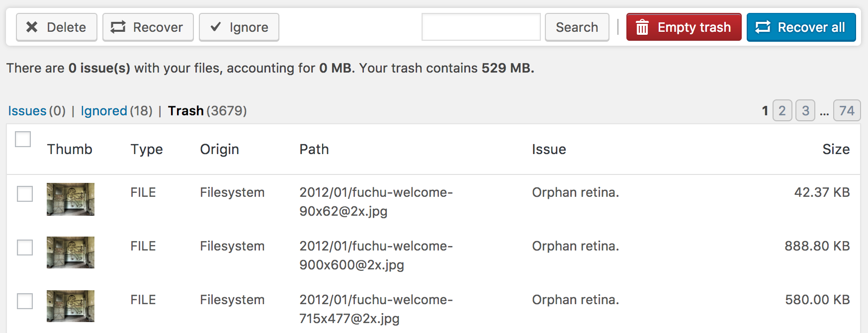Viewport: 868px width, 333px height.
Task: Click the Search button
Action: click(x=577, y=27)
